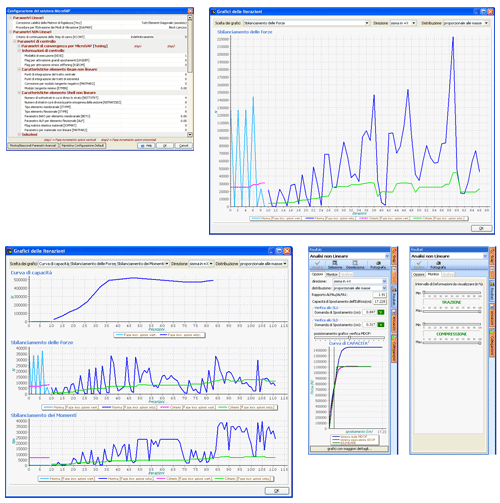
Task: Close the single-chart Grafici delle Iterazioni window
Action: [x=490, y=11]
